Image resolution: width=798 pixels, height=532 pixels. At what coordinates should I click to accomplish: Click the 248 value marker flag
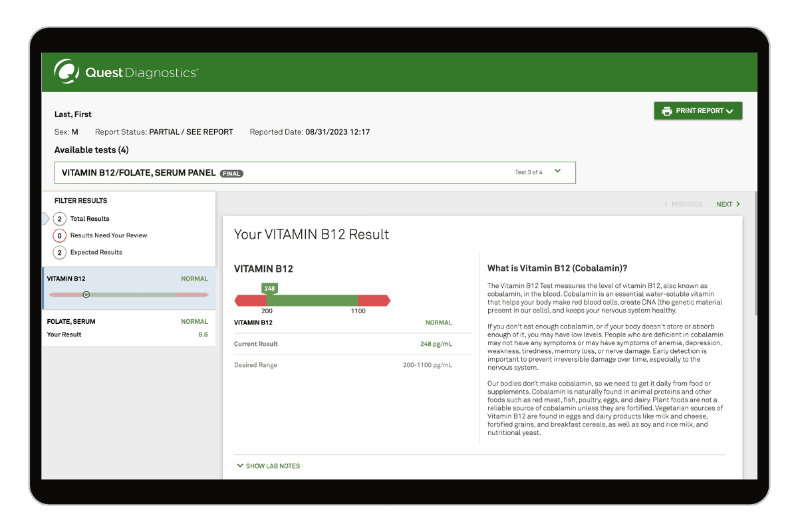269,289
